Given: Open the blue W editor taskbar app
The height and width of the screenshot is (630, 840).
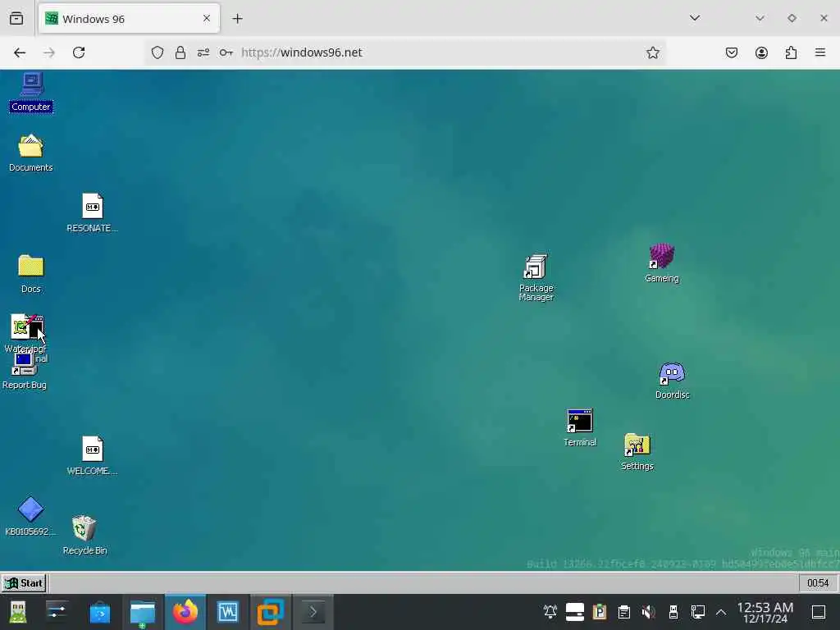Looking at the screenshot, I should [x=228, y=612].
